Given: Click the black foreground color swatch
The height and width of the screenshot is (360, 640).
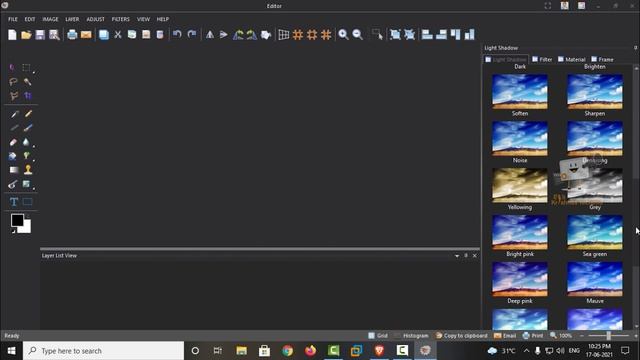Looking at the screenshot, I should (16, 220).
